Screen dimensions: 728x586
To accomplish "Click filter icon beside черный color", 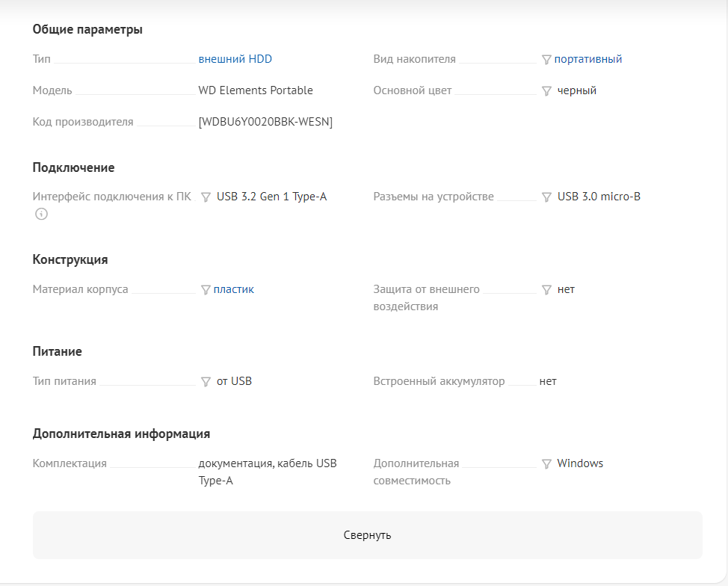I will [546, 91].
